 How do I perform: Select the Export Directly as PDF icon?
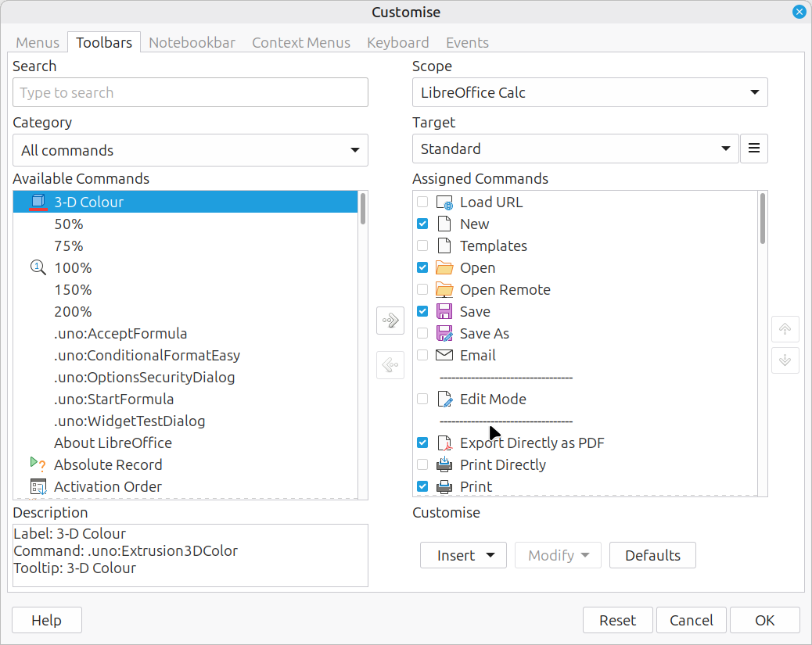[444, 443]
